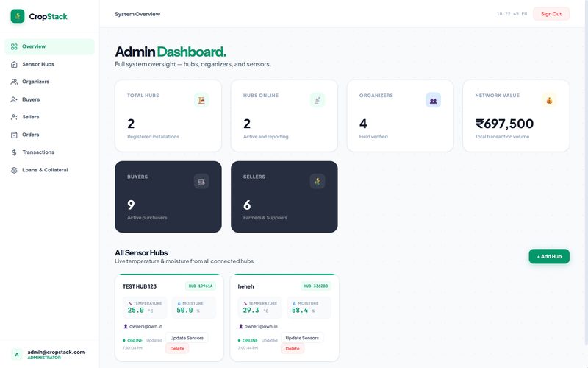Go to Sensor Hubs in sidebar

pos(49,64)
